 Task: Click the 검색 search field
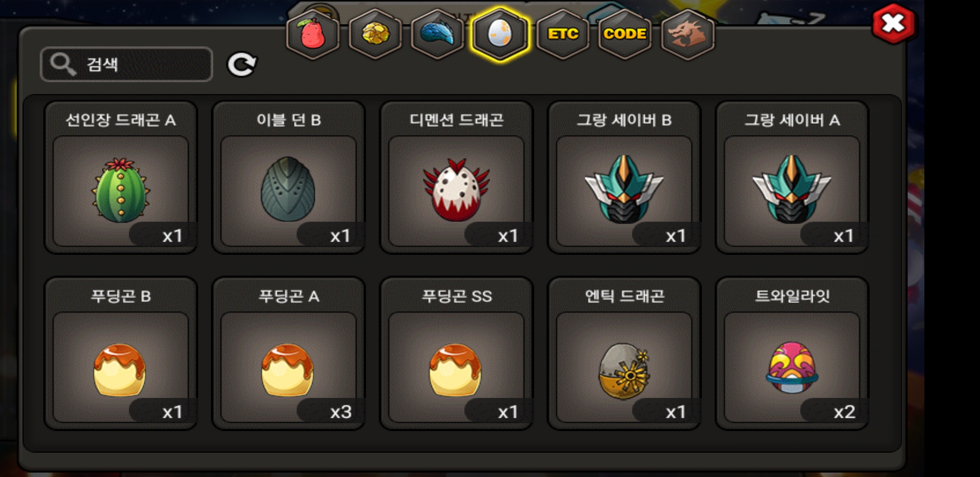[x=127, y=64]
